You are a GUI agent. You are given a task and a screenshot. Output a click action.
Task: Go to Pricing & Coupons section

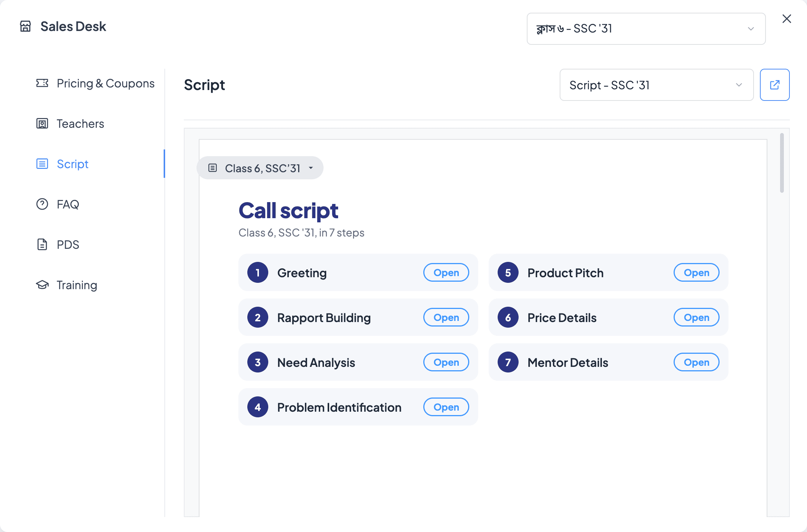click(95, 83)
